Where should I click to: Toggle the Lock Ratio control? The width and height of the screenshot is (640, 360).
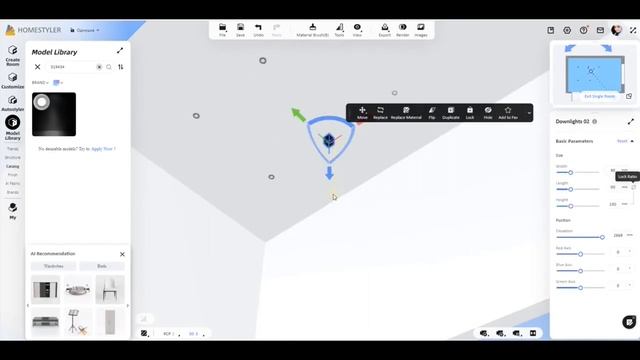[x=634, y=187]
